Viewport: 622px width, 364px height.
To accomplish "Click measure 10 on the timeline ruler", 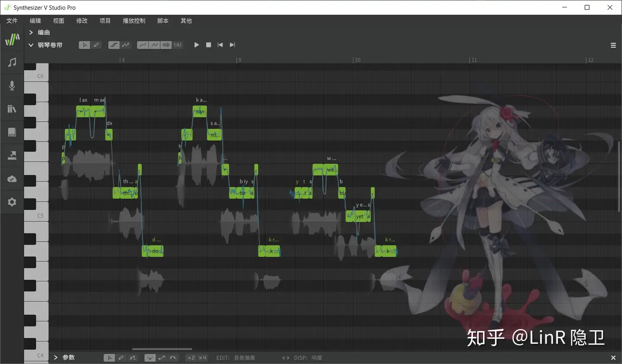I will point(357,60).
